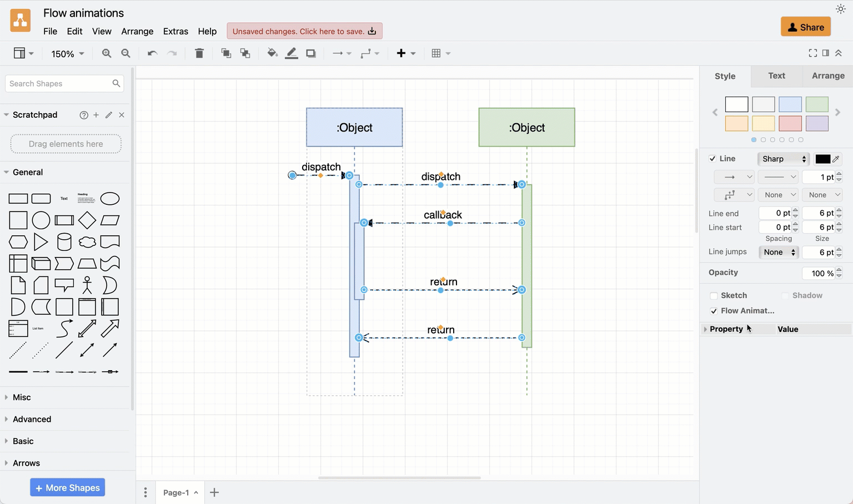
Task: Select the black line color swatch
Action: tap(824, 159)
